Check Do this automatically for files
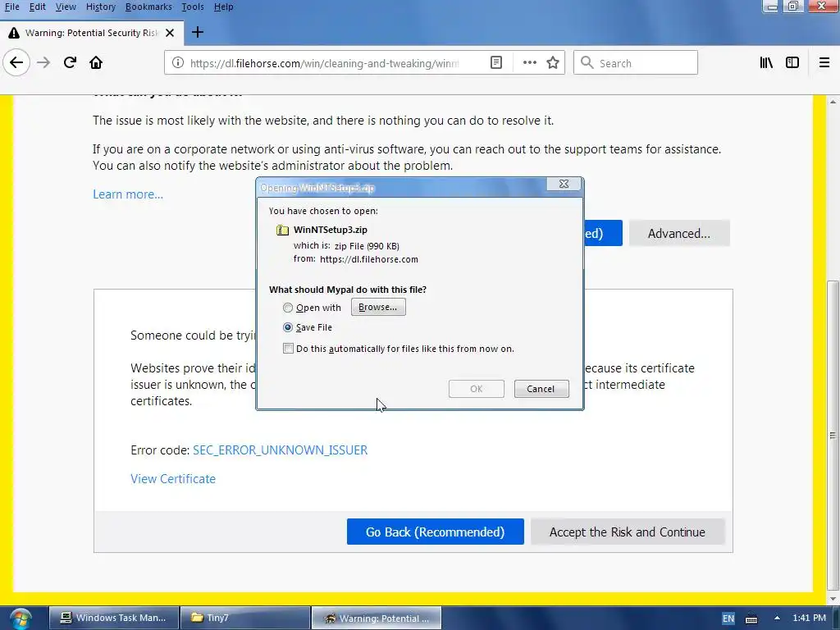Image resolution: width=840 pixels, height=630 pixels. point(288,349)
